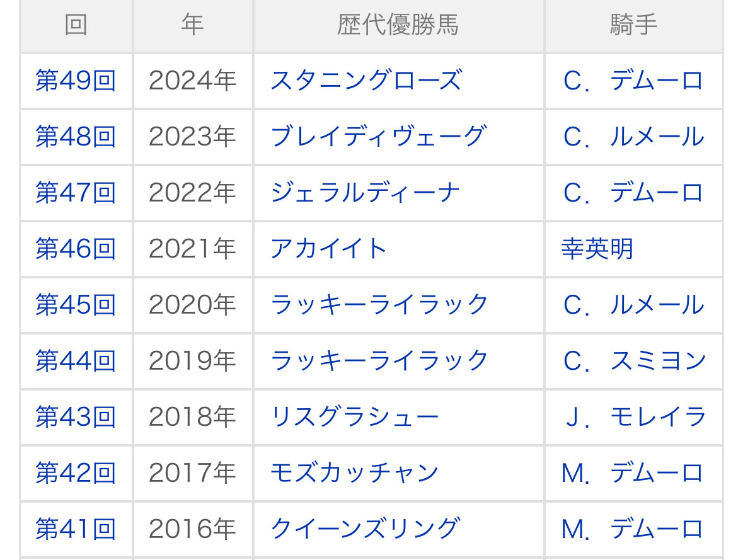Open horse page for スタニングローズ
Image resolution: width=743 pixels, height=560 pixels.
366,81
